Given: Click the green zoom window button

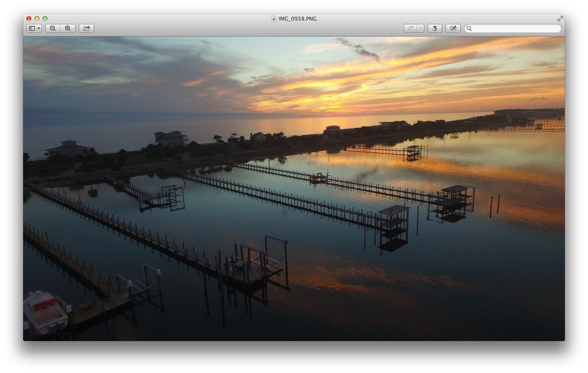Looking at the screenshot, I should pos(45,19).
